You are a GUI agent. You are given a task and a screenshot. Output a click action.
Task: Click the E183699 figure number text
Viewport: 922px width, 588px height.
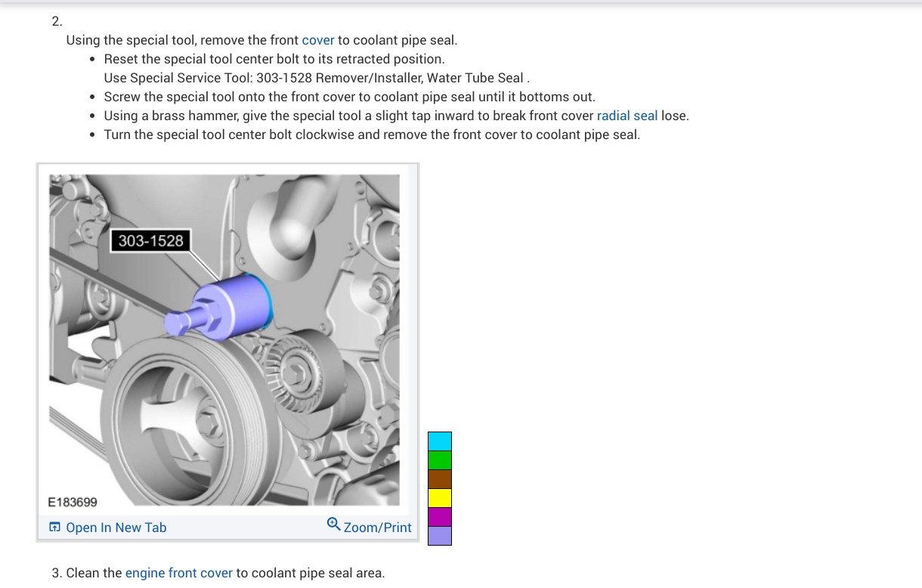(73, 502)
